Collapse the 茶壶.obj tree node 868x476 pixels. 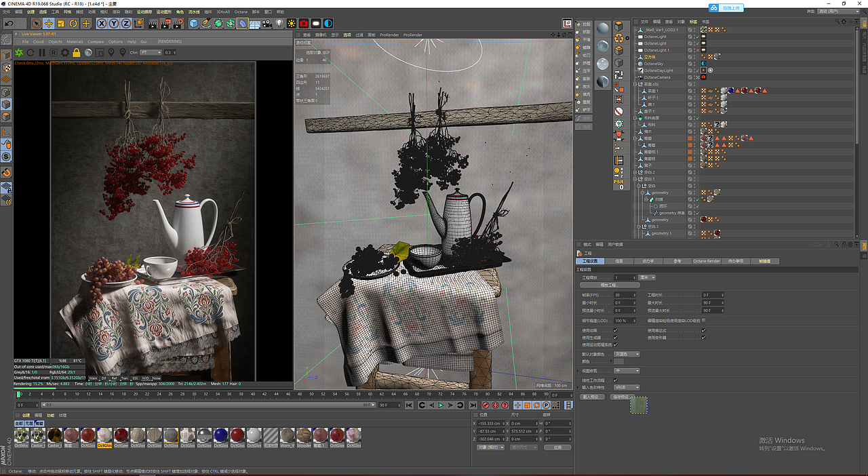pos(636,84)
